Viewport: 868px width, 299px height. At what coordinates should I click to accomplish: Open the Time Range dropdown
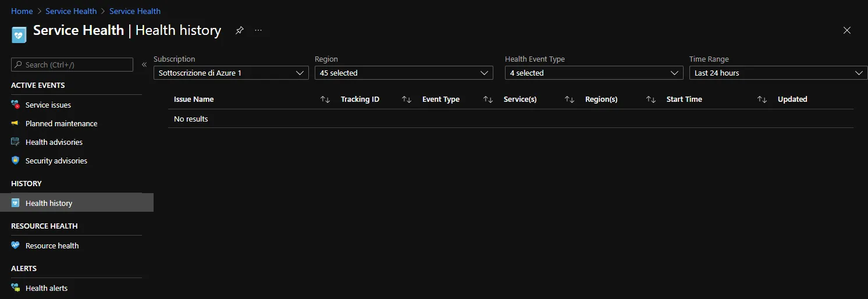tap(778, 73)
